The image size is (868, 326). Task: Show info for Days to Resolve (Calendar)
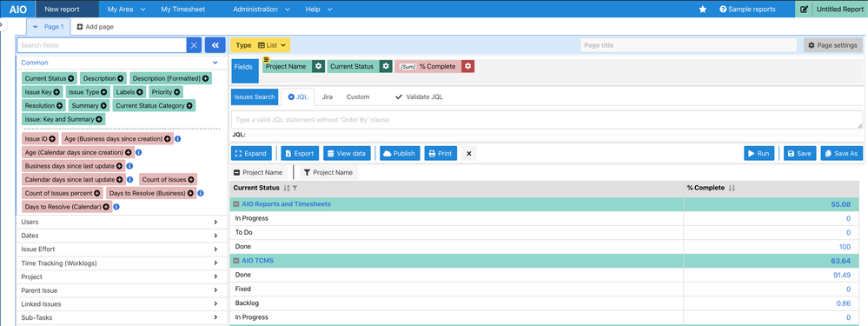(116, 207)
